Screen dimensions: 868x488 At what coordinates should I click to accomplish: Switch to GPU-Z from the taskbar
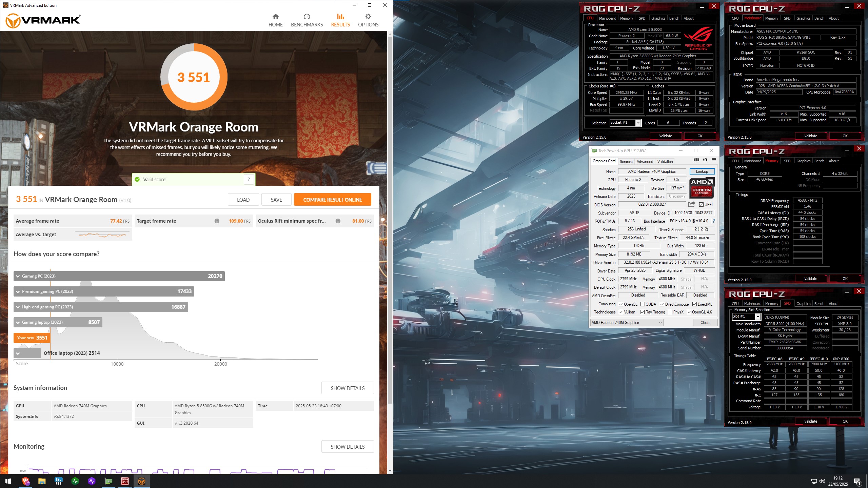(108, 481)
